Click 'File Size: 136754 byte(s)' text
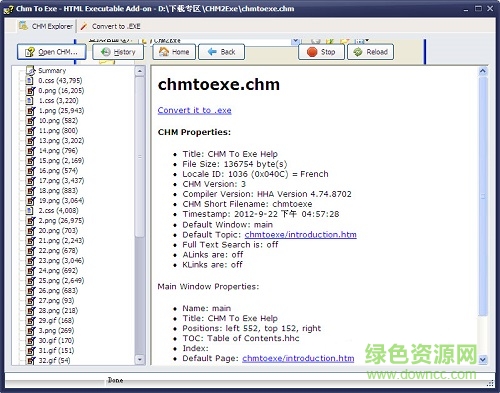The image size is (500, 393). tap(235, 164)
